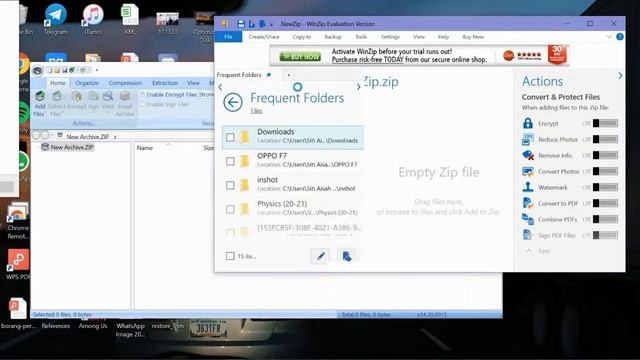Click Purchase risk-free TODAY link

[367, 60]
